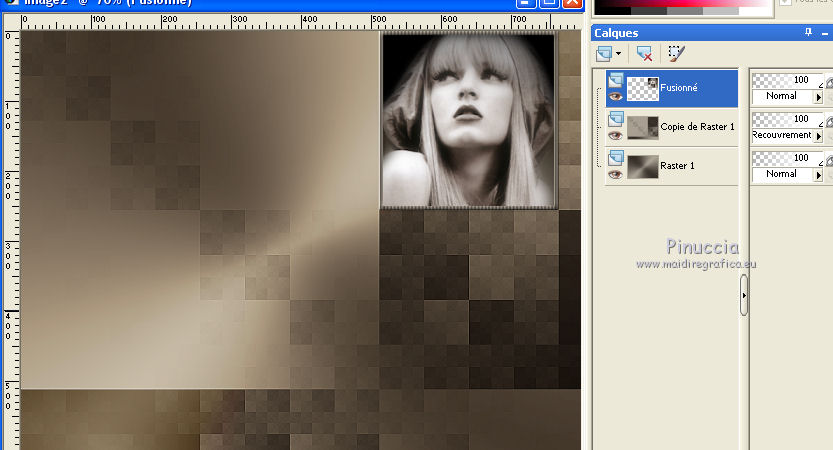Adjust the Fusionné layer opacity slider
Image resolution: width=833 pixels, height=450 pixels.
coord(787,80)
